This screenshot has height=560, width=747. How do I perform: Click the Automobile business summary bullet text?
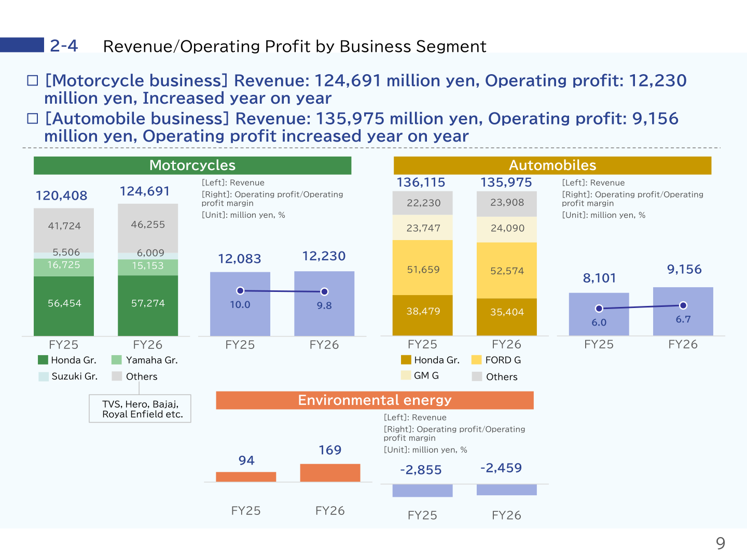361,127
